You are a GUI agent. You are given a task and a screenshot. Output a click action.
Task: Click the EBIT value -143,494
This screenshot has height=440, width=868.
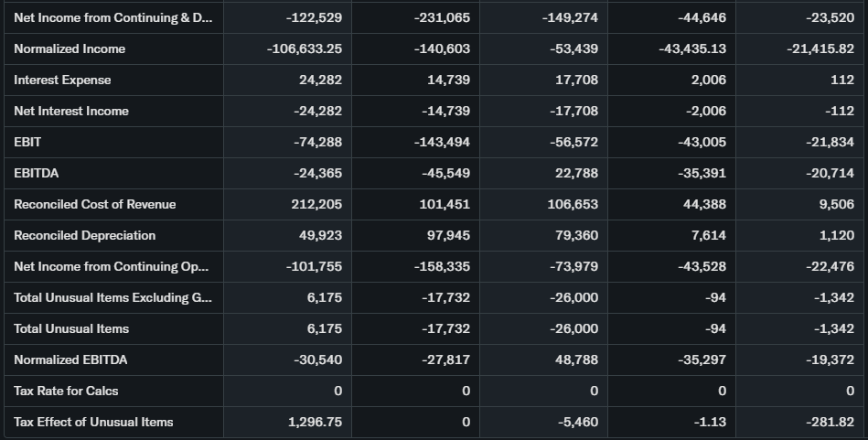[x=442, y=142]
